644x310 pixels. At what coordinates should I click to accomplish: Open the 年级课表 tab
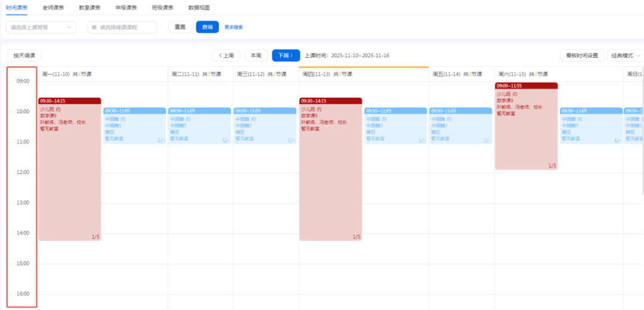pos(126,8)
